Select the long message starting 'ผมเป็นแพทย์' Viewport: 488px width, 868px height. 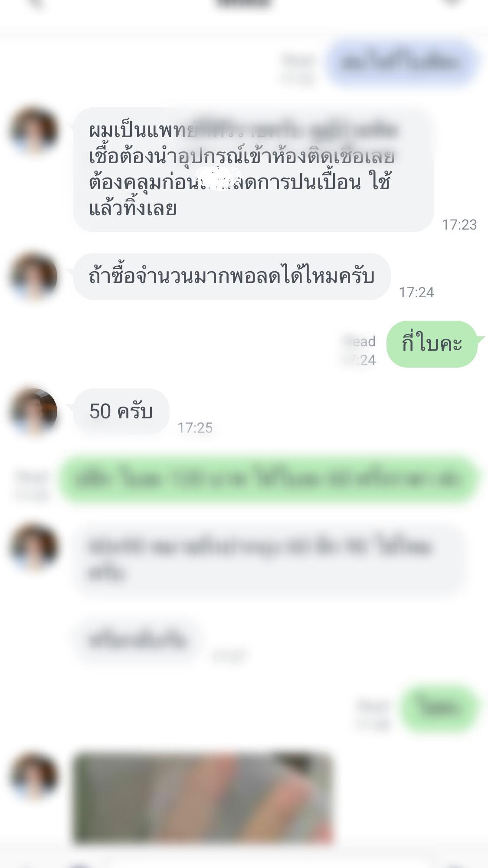(253, 170)
